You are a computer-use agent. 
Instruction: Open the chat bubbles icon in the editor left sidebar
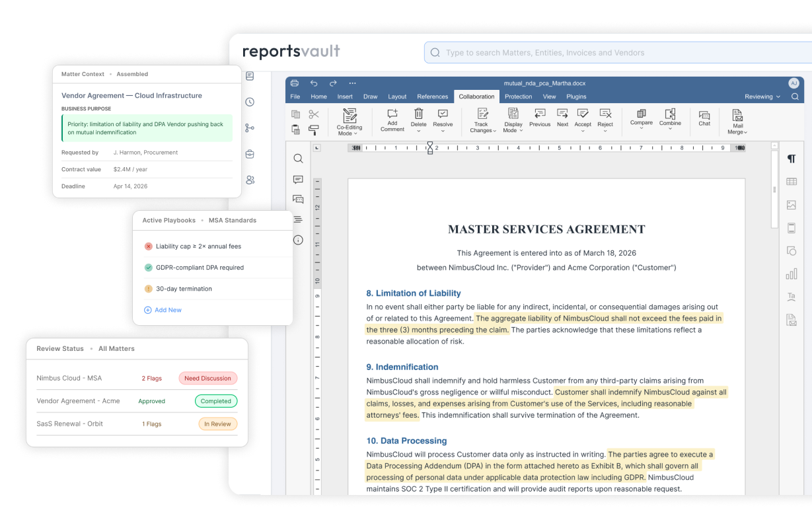pyautogui.click(x=298, y=199)
